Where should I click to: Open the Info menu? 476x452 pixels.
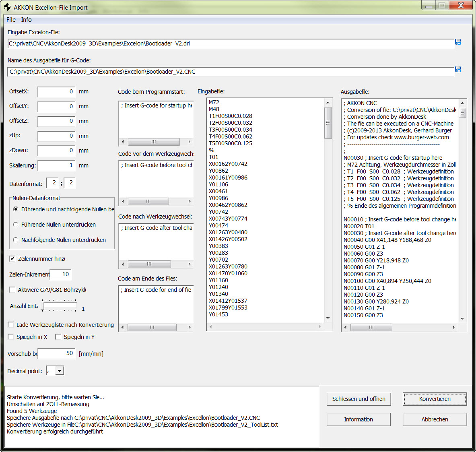coord(26,20)
